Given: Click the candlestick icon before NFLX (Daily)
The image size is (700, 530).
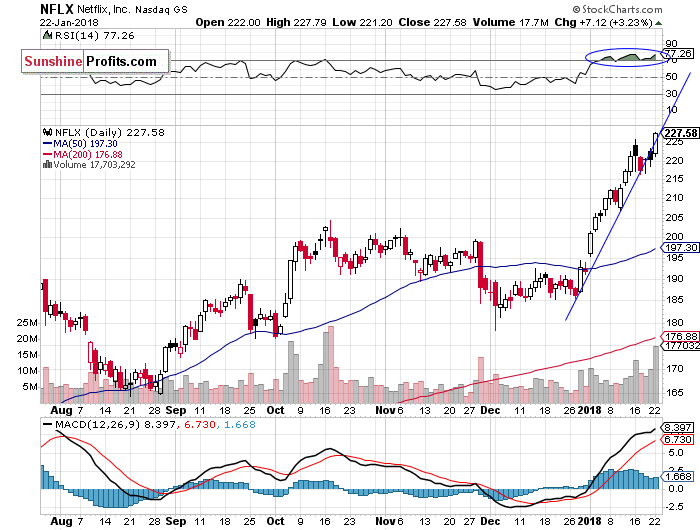Looking at the screenshot, I should [47, 132].
